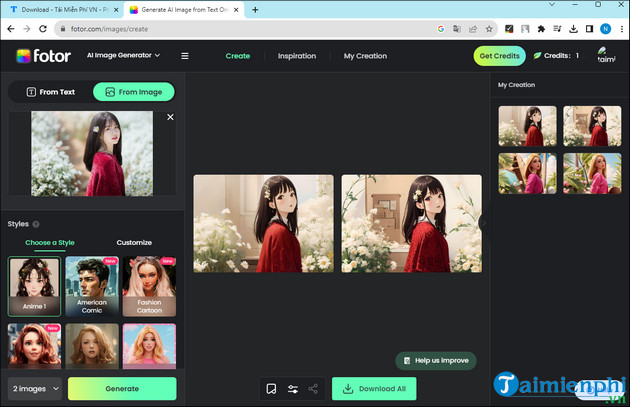Open the Inspiration tab

tap(297, 56)
